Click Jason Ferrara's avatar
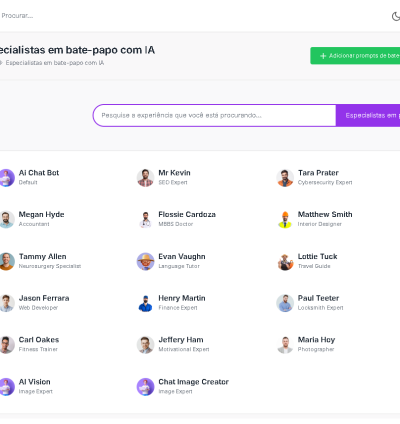Viewport: 400px width, 424px height. [x=6, y=303]
